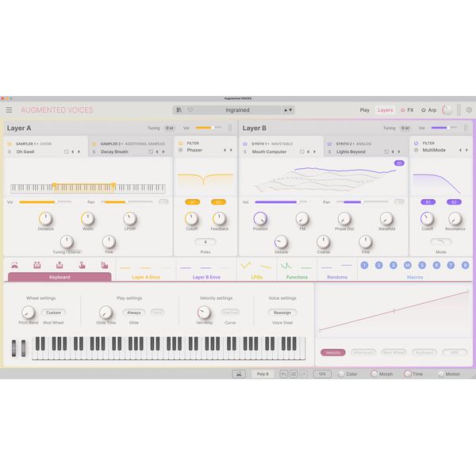Select next filter type after Phaser
The height and width of the screenshot is (476, 476).
coord(231,150)
